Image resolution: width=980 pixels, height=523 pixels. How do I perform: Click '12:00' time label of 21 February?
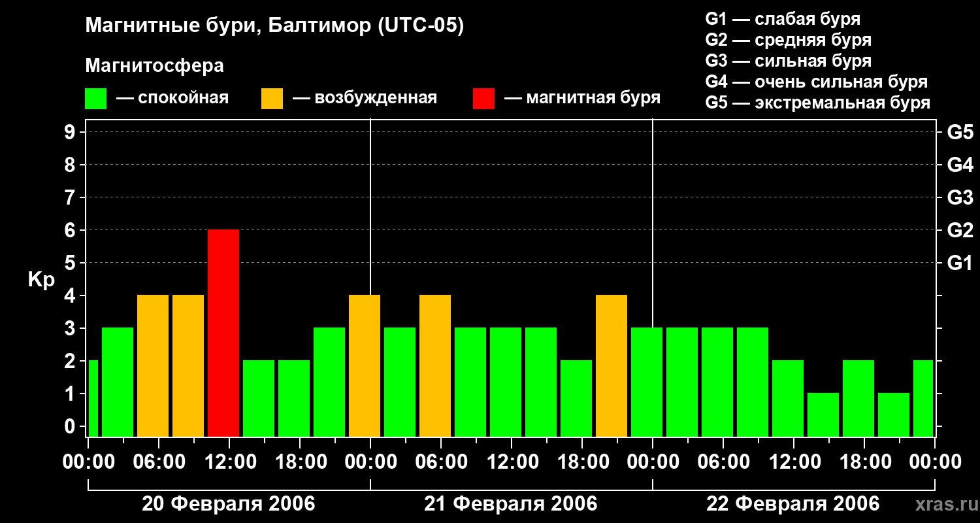tap(512, 462)
